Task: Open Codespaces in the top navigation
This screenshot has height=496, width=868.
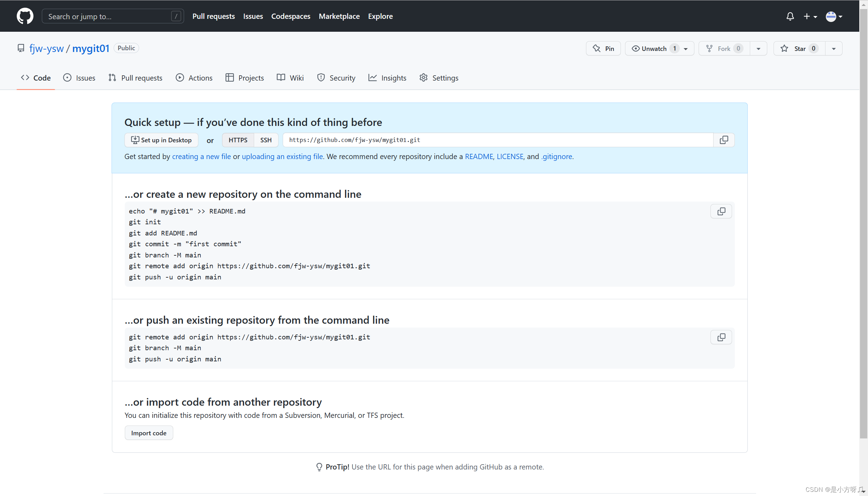Action: (291, 16)
